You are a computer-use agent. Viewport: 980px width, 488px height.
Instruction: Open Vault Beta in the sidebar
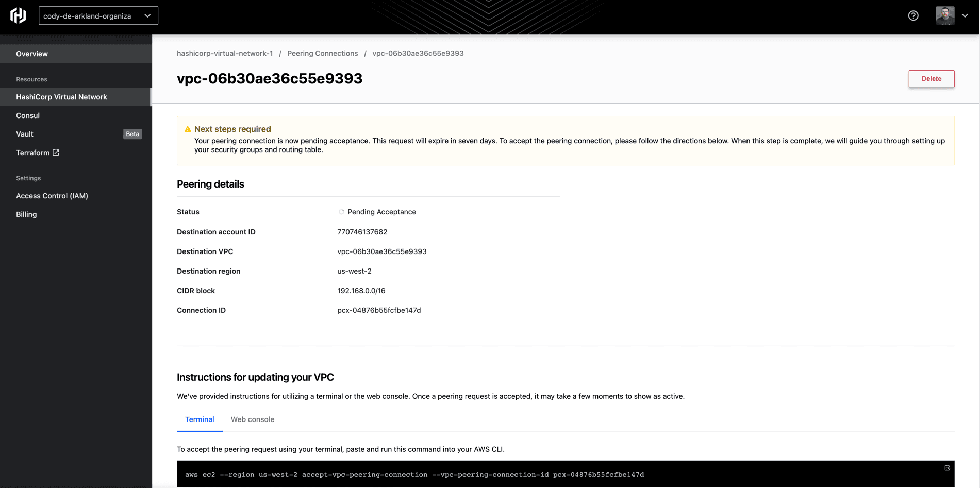(x=25, y=134)
